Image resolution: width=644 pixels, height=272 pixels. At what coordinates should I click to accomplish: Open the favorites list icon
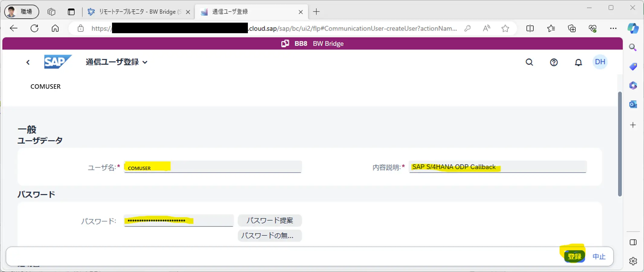tap(551, 28)
